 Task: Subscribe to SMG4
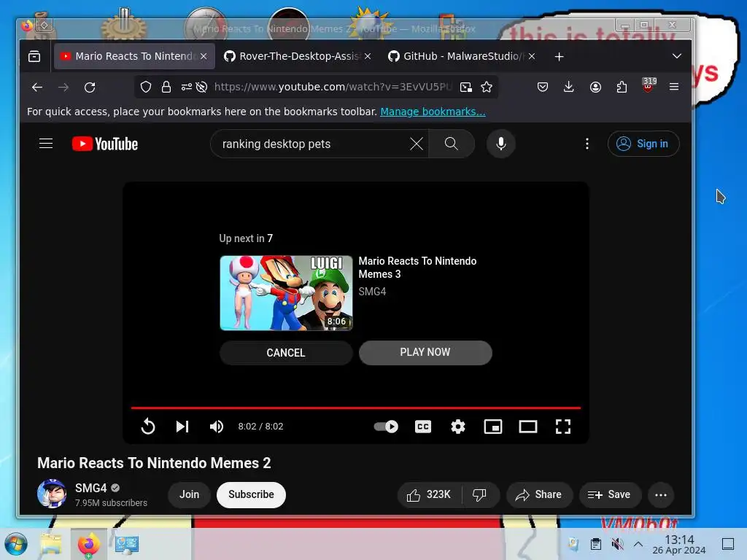(x=251, y=495)
